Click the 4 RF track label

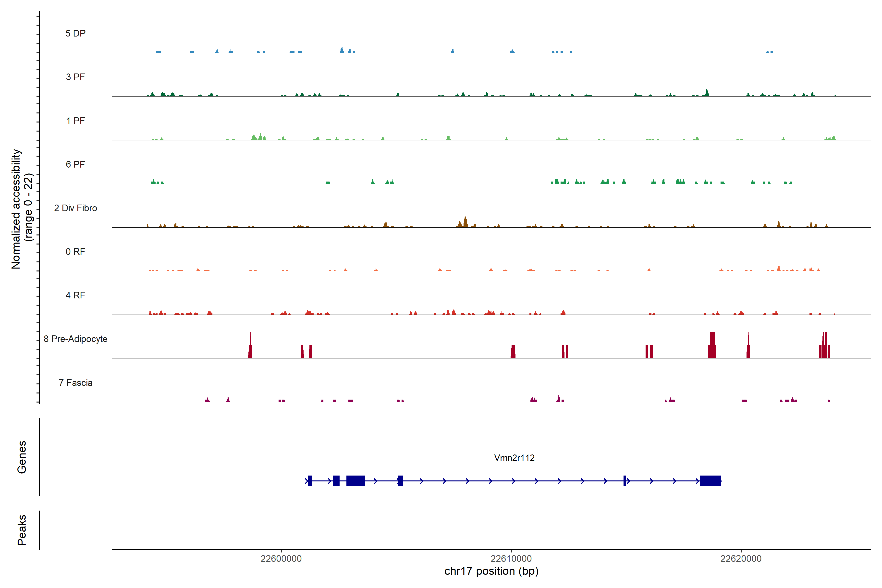(75, 295)
